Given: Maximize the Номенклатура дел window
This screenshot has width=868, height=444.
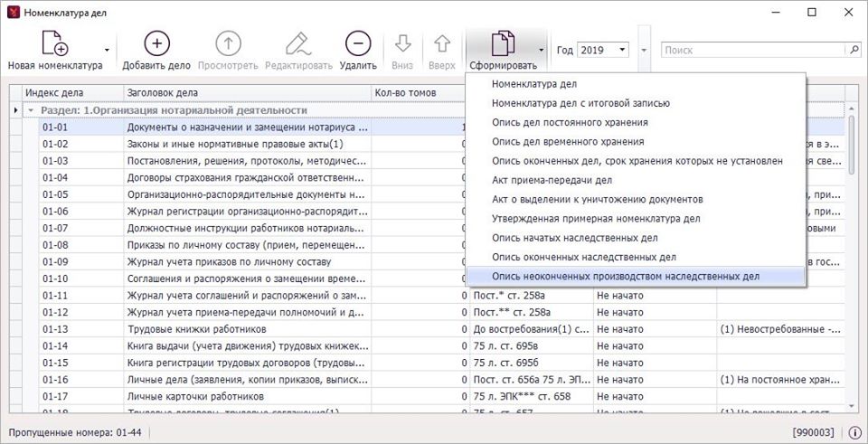Looking at the screenshot, I should click(812, 12).
